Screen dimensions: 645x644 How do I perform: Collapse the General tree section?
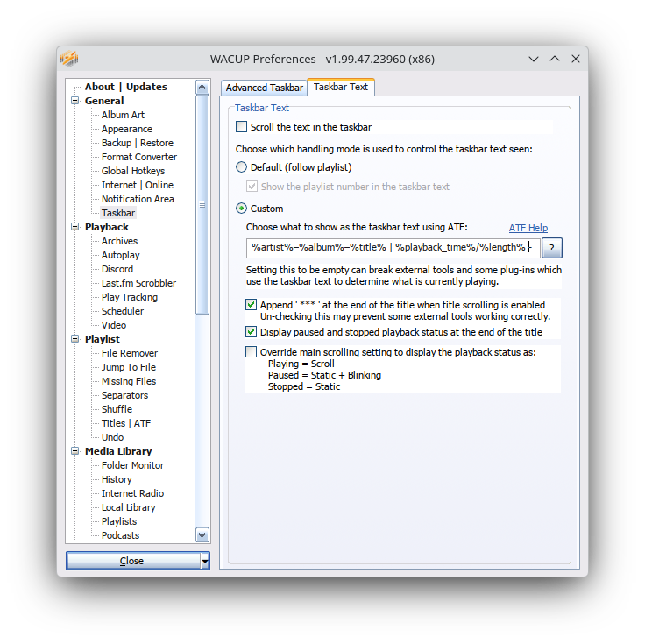point(75,101)
